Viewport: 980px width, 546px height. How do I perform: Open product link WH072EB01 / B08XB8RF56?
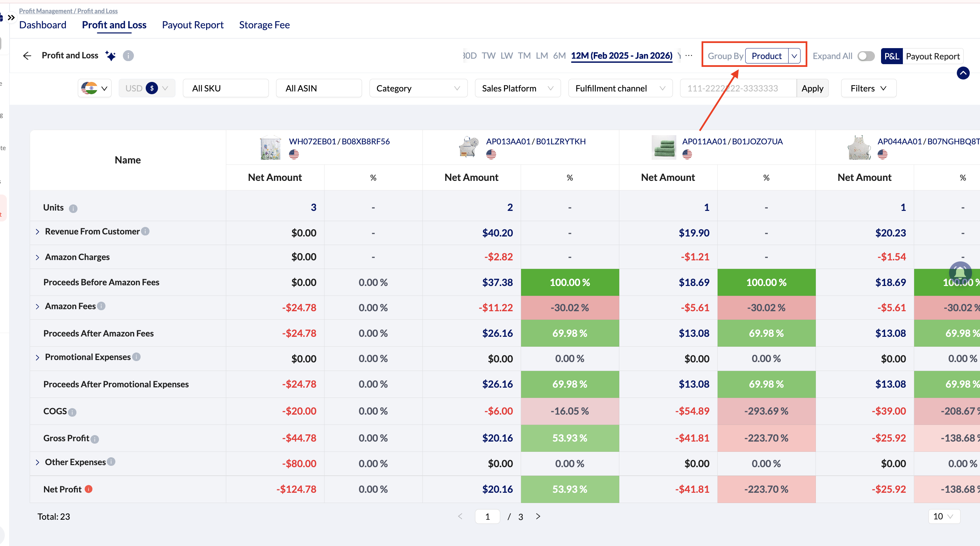click(x=339, y=141)
